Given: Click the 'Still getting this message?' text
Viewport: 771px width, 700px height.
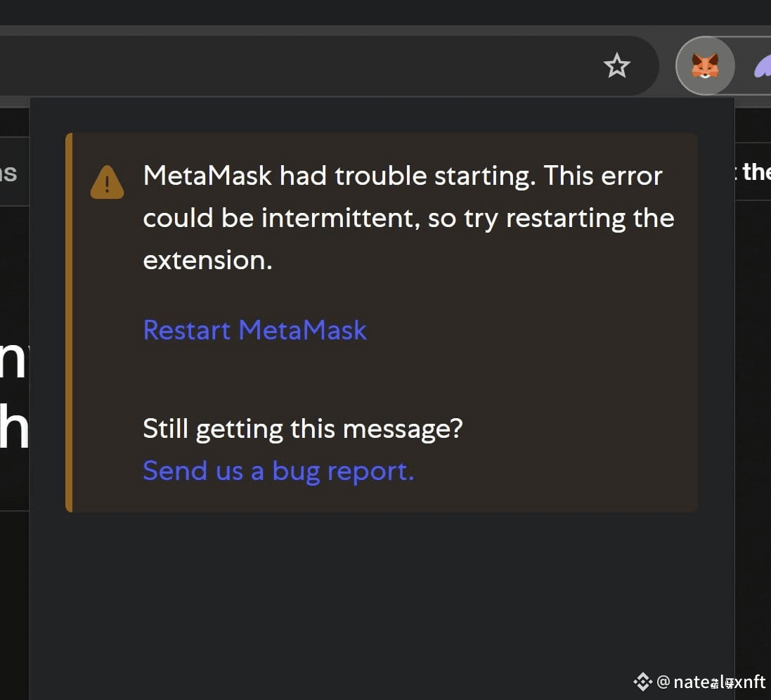Looking at the screenshot, I should tap(303, 429).
